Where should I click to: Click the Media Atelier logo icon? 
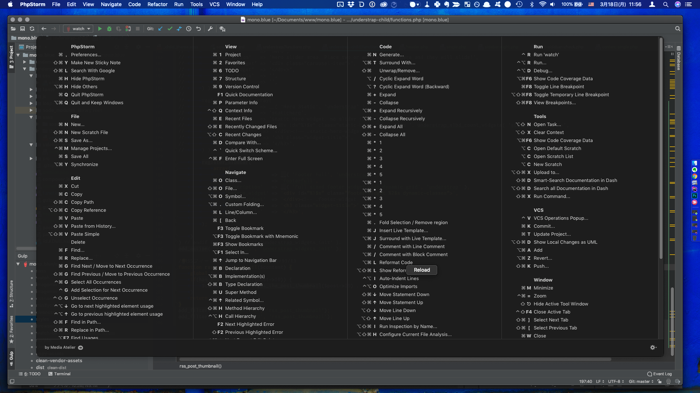tap(81, 347)
